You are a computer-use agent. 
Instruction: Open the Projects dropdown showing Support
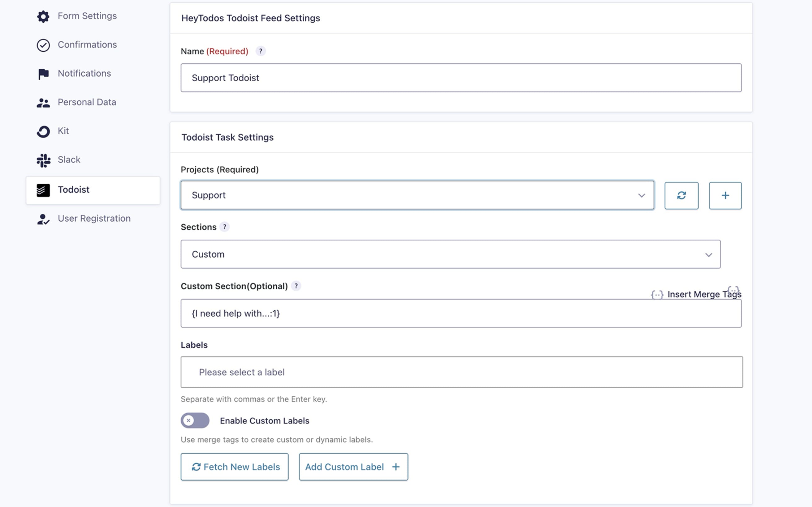[x=417, y=195]
